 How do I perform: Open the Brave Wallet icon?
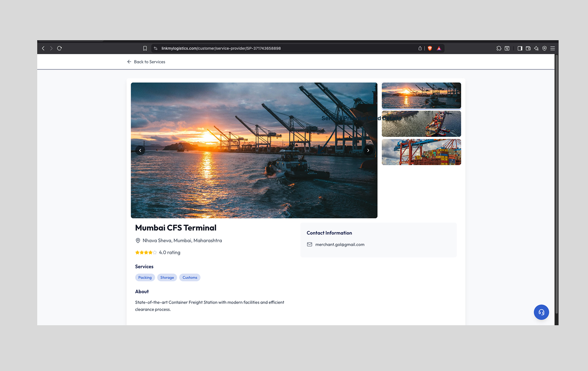528,48
